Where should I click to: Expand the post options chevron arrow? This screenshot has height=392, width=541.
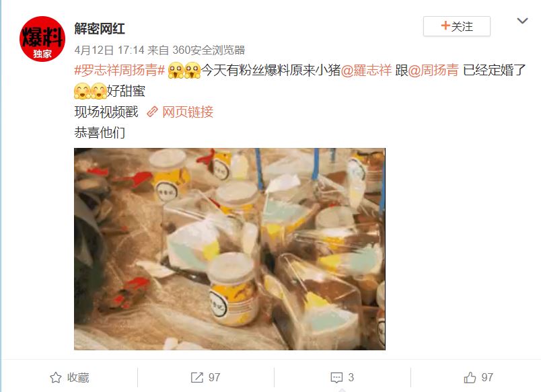522,21
